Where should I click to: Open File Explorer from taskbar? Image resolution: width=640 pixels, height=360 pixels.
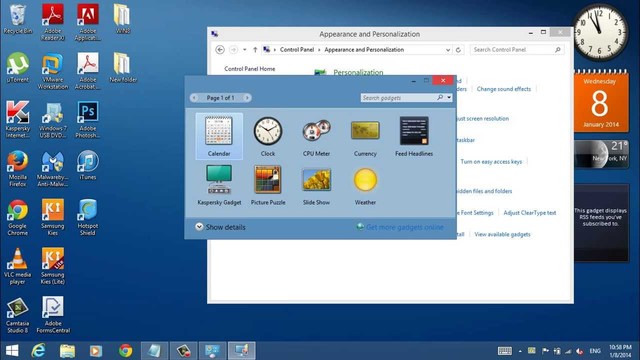(x=67, y=351)
